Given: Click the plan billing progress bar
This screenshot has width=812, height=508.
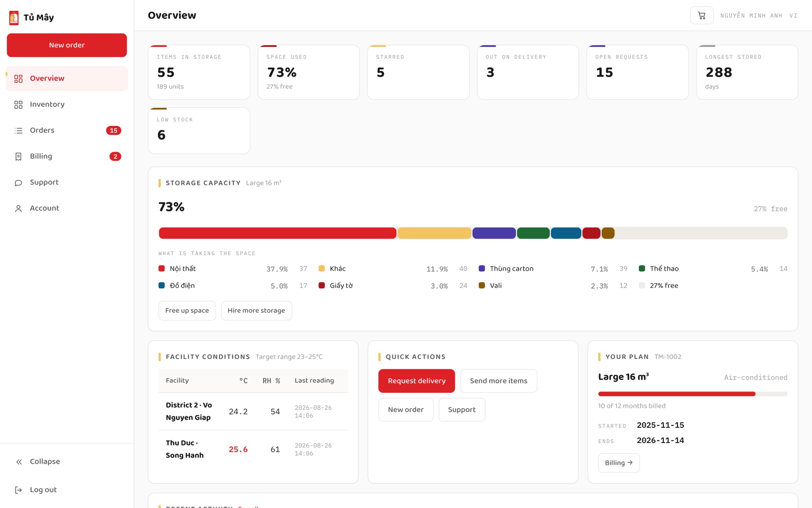Looking at the screenshot, I should coord(692,394).
